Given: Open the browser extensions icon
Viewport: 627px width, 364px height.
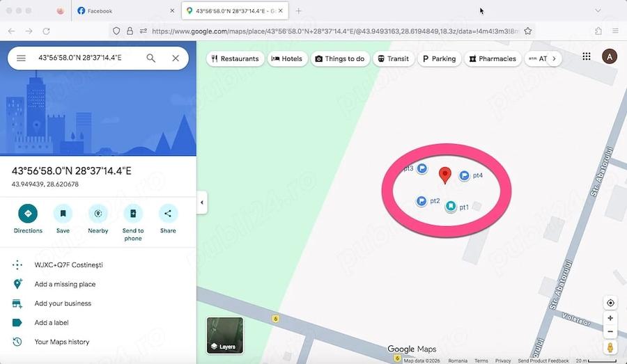Looking at the screenshot, I should 598,31.
